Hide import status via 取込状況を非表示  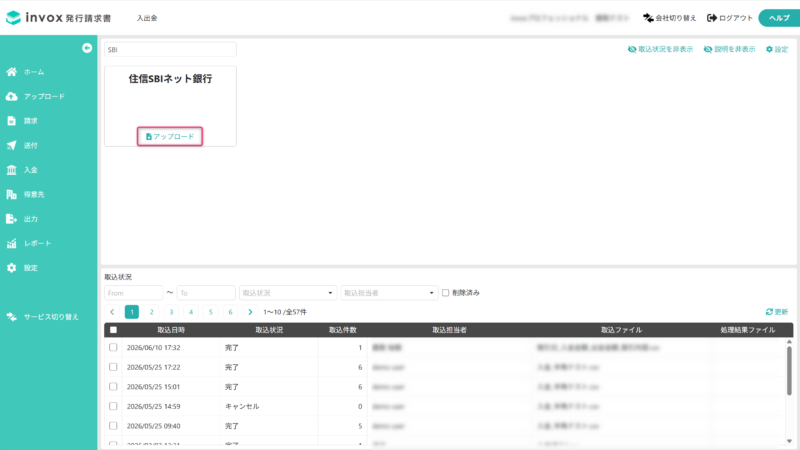660,49
